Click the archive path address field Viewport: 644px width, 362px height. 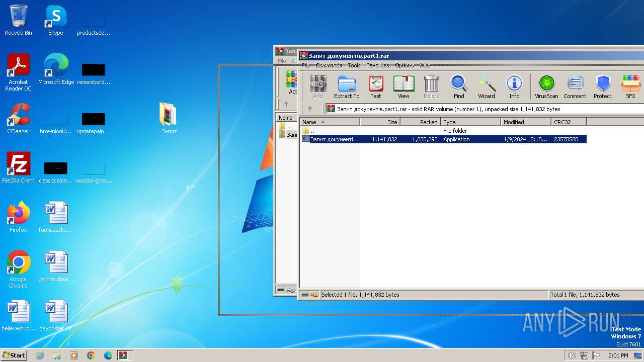484,109
